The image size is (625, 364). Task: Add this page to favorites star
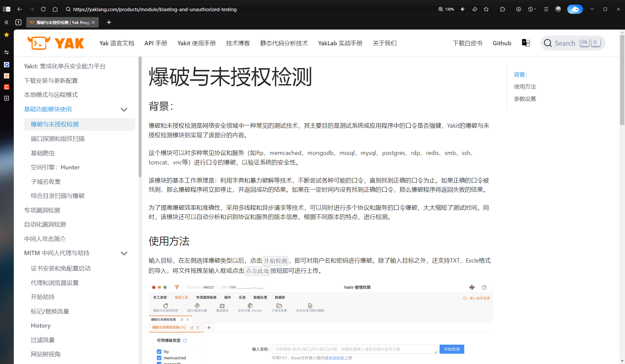(486, 9)
